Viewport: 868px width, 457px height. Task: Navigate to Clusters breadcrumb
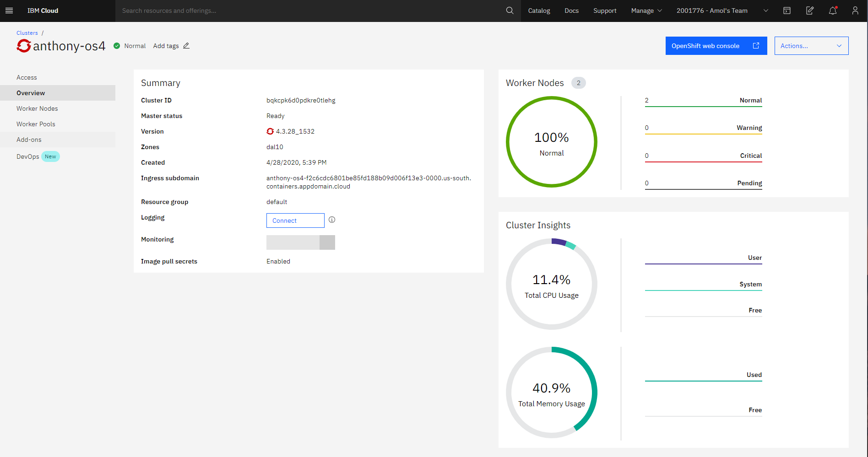(x=27, y=33)
